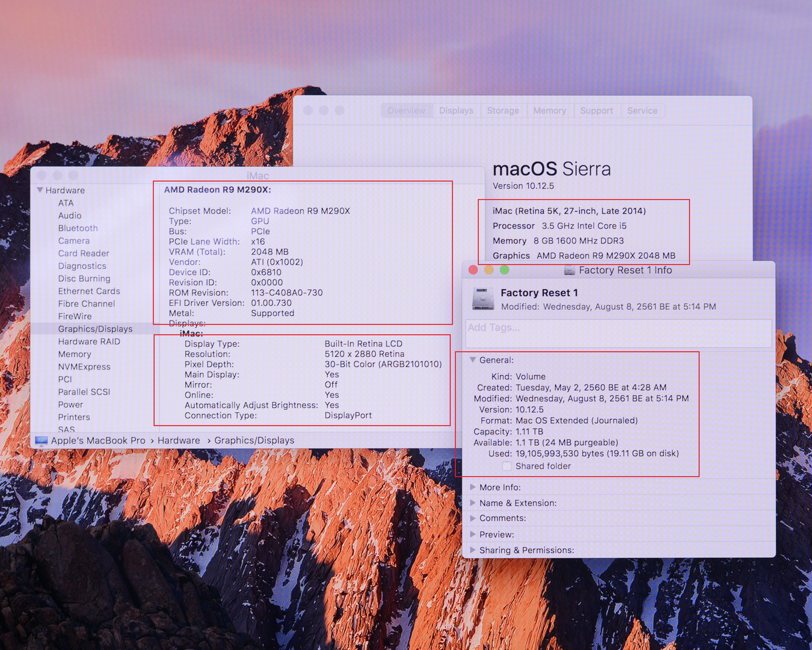Click Pixel Depth value 30-Bit Color
This screenshot has width=812, height=650.
(383, 364)
